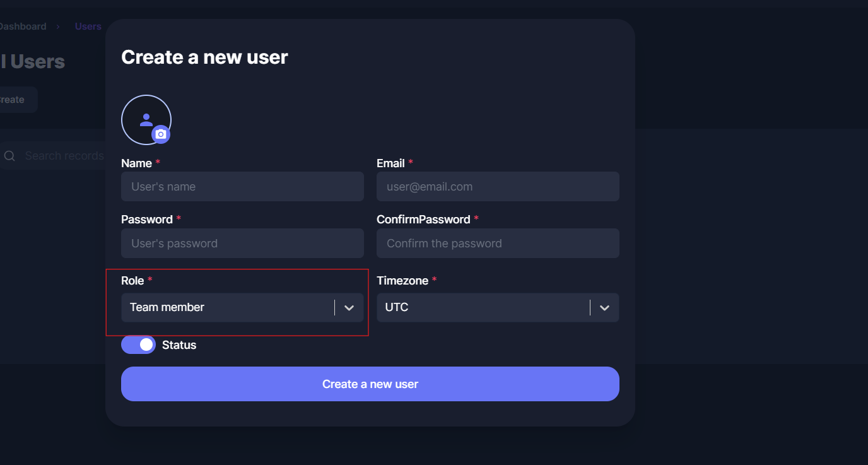Select the Password input field
The image size is (868, 465).
242,244
